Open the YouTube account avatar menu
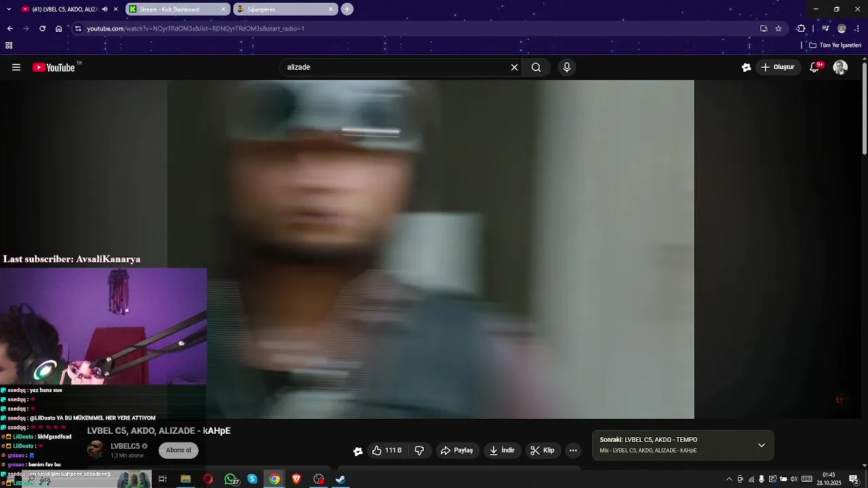Viewport: 868px width, 488px height. (x=840, y=67)
